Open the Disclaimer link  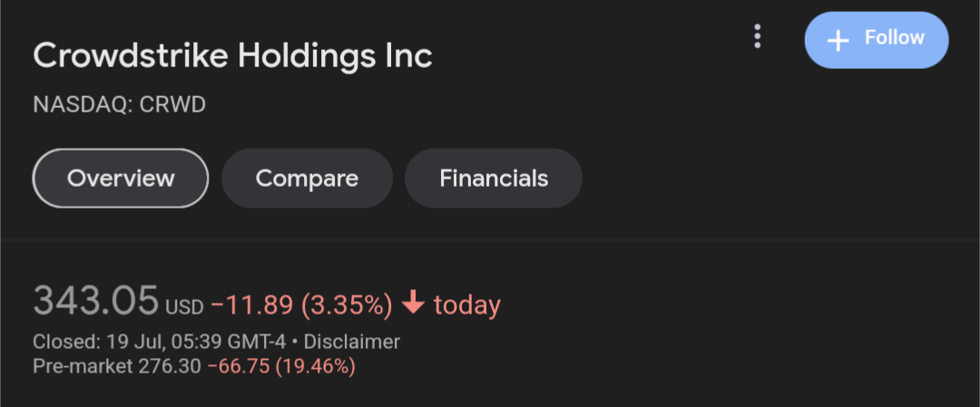351,342
